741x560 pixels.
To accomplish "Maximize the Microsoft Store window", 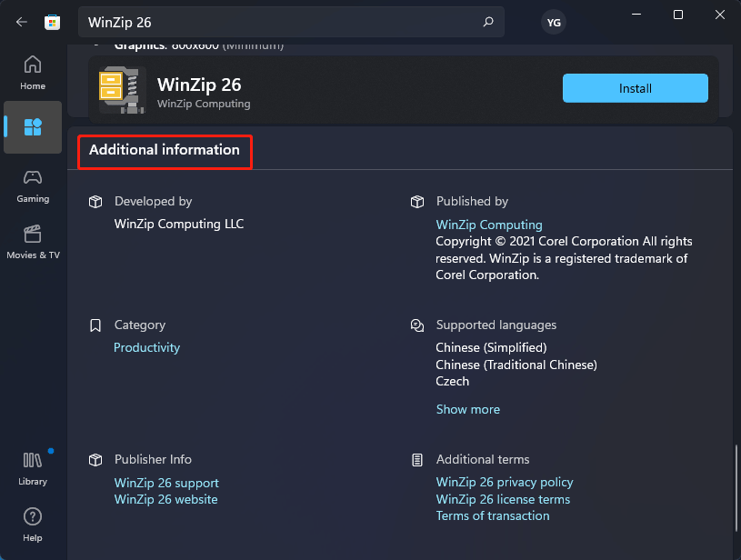I will [678, 15].
